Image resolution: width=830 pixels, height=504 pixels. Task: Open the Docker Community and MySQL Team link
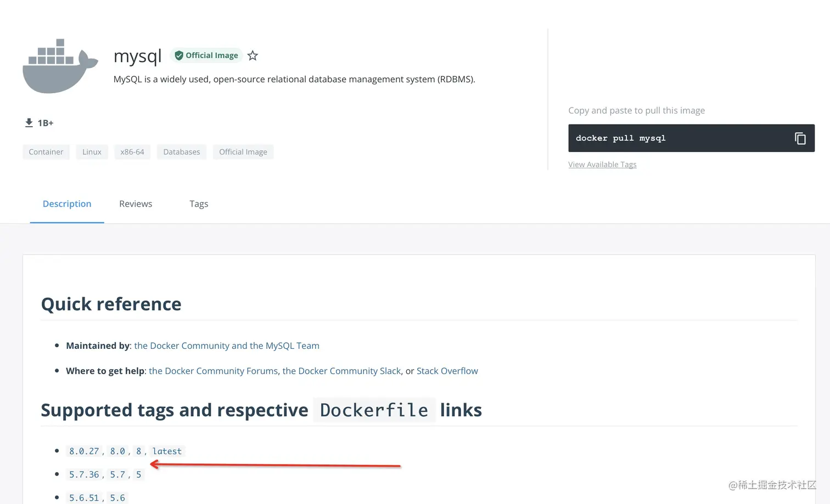pos(227,346)
